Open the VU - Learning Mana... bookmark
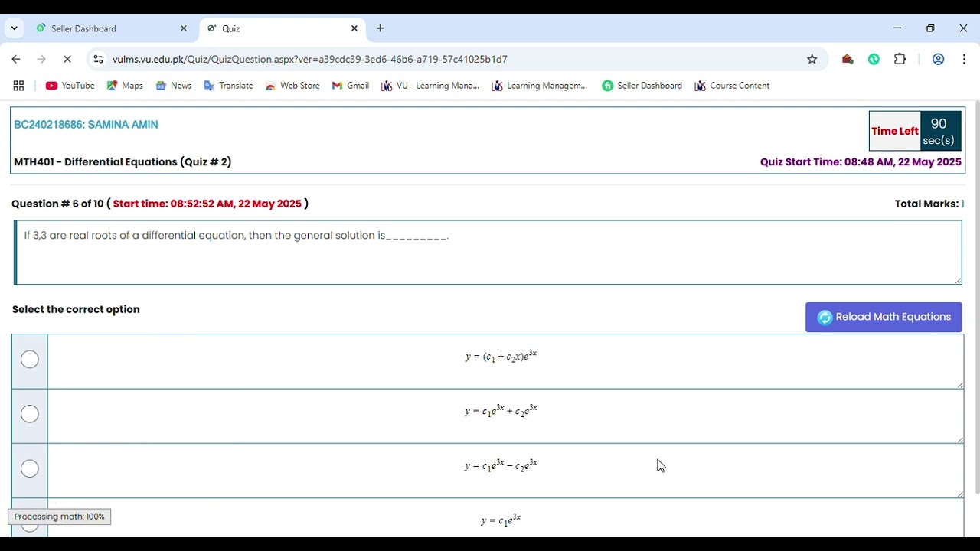Viewport: 980px width, 551px height. pyautogui.click(x=430, y=86)
